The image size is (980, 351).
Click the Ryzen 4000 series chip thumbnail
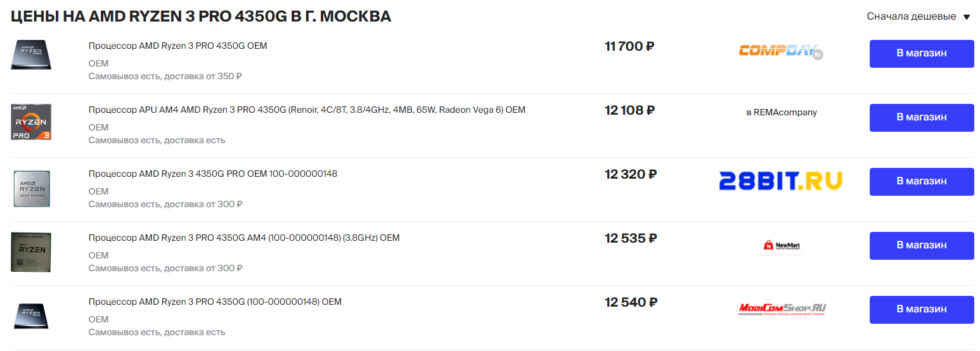32,188
